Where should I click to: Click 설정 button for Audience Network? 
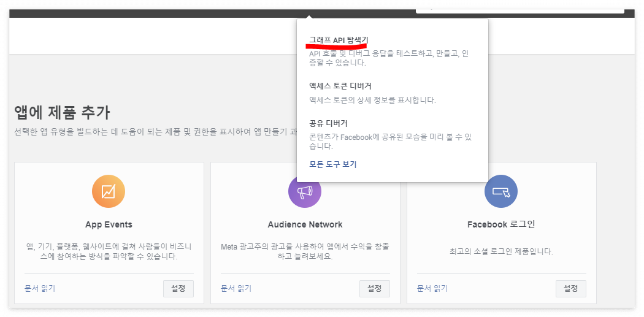(375, 289)
